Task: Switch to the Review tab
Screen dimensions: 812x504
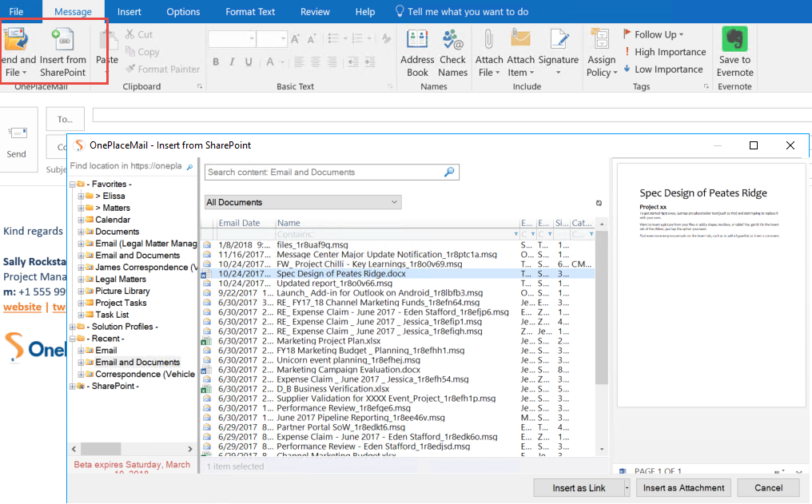Action: pyautogui.click(x=315, y=11)
